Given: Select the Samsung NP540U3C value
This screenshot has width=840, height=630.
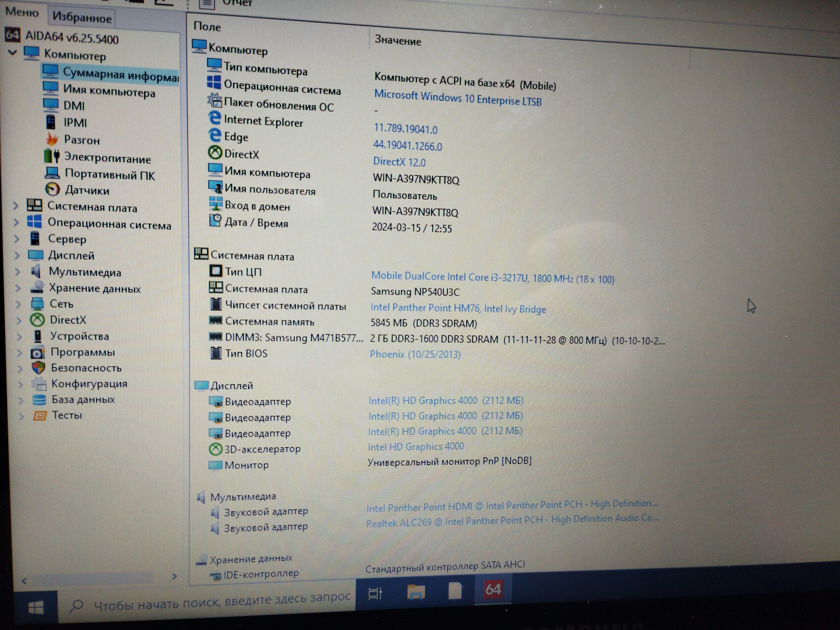Looking at the screenshot, I should coord(415,291).
